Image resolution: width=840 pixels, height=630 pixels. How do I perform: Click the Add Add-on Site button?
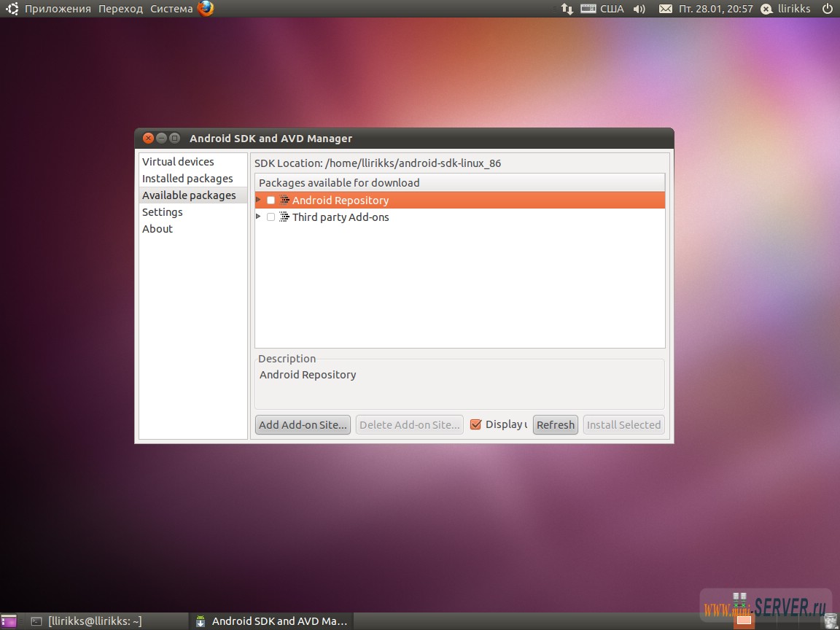[x=303, y=424]
